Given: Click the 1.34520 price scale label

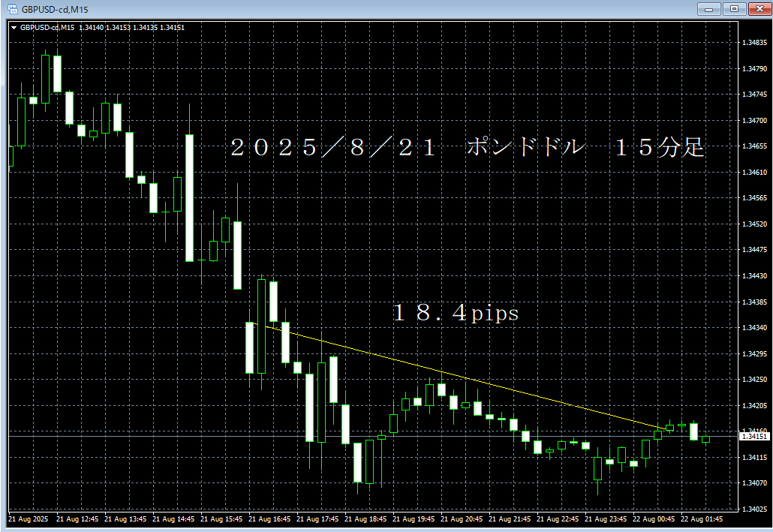Looking at the screenshot, I should [x=755, y=224].
